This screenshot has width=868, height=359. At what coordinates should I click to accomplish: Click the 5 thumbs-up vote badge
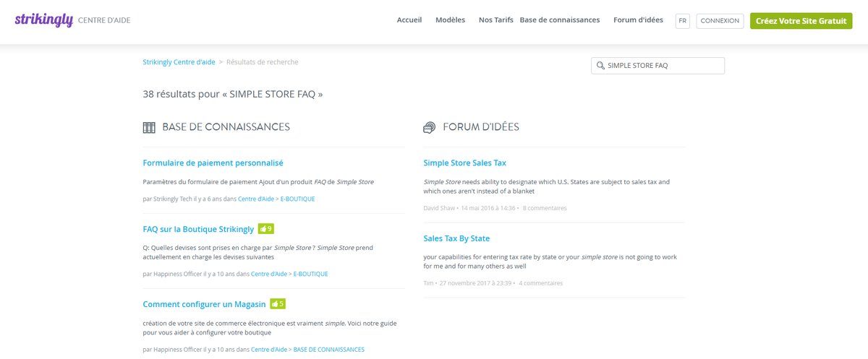click(278, 304)
